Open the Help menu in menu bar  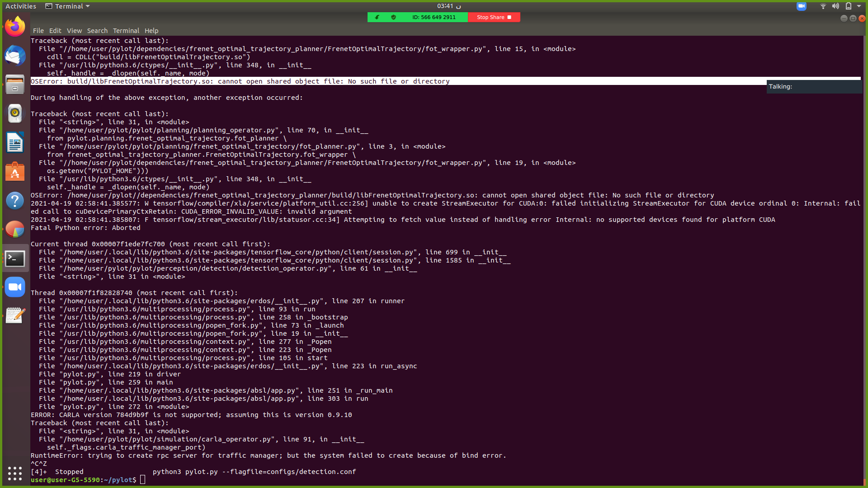point(151,31)
